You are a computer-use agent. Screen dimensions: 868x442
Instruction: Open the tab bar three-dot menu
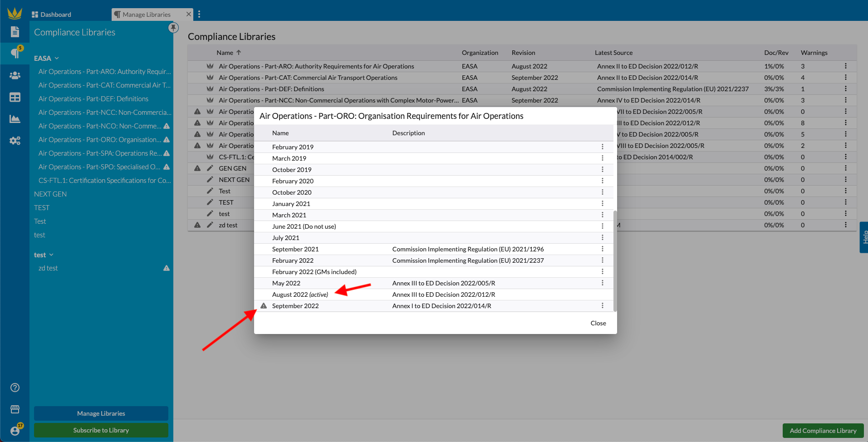click(x=199, y=14)
